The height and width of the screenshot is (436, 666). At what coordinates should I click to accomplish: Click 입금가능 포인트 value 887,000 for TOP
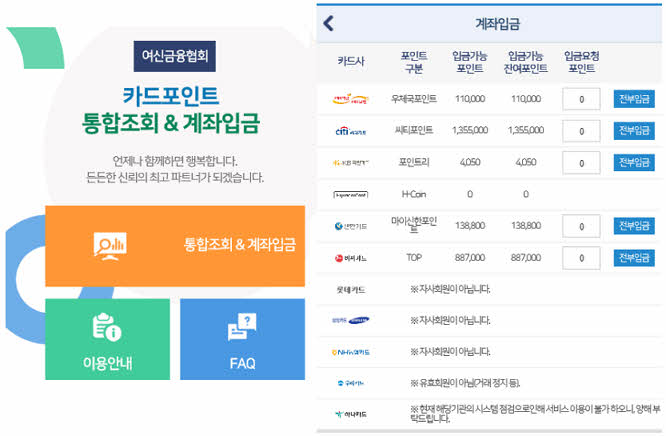470,258
